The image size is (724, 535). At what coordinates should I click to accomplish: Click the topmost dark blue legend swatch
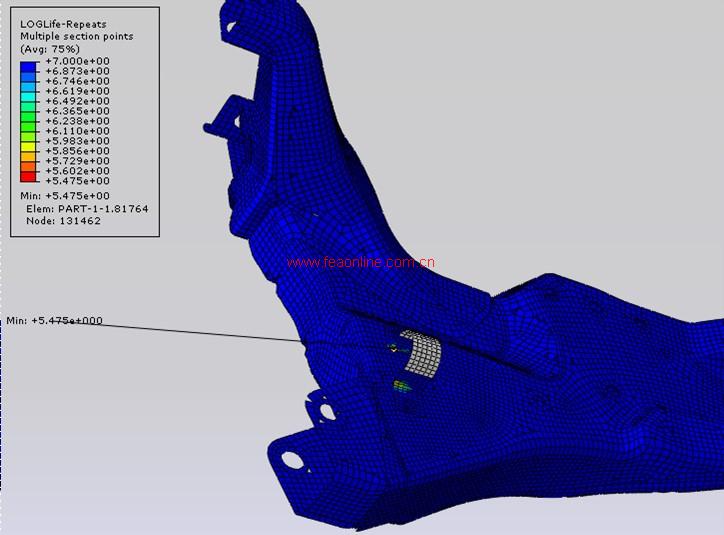[x=29, y=66]
